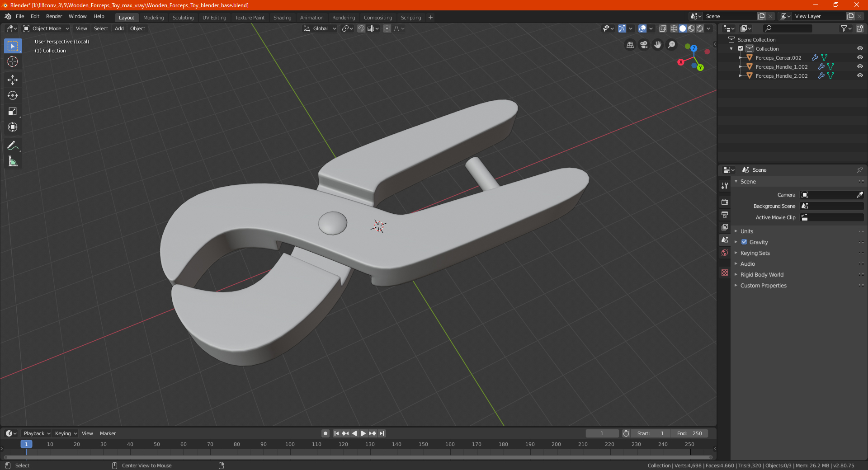This screenshot has height=470, width=868.
Task: Activate the Move tool
Action: point(13,80)
